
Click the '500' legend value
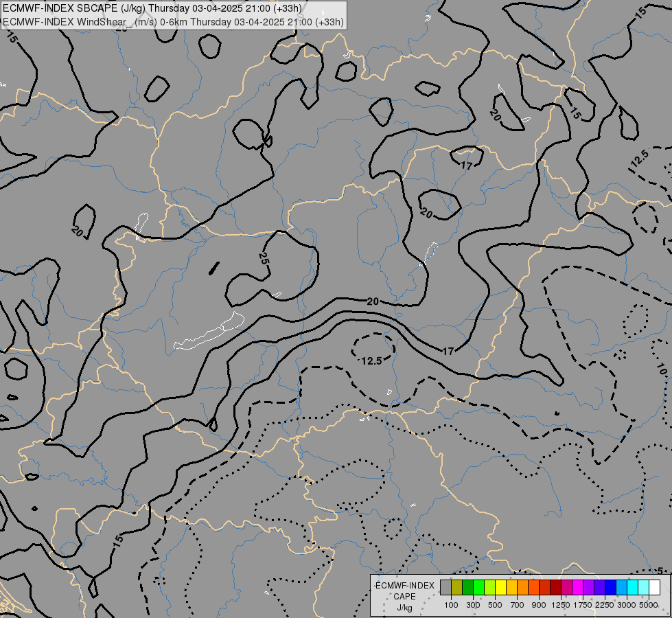(495, 605)
